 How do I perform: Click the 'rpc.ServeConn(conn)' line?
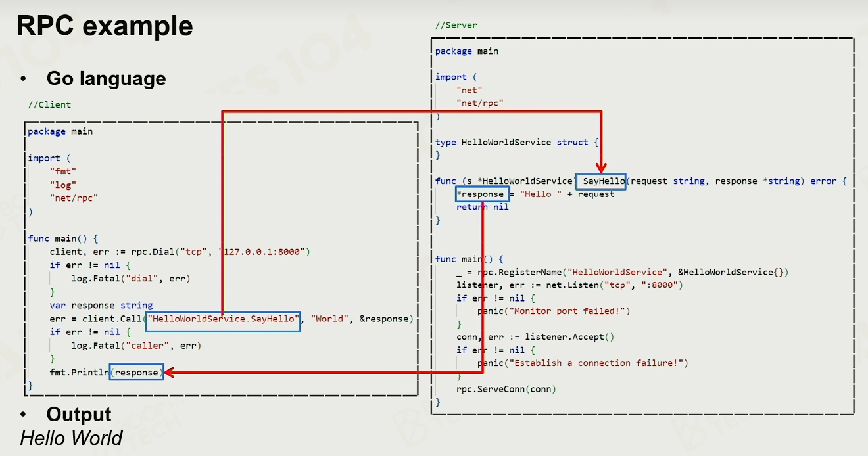(506, 389)
